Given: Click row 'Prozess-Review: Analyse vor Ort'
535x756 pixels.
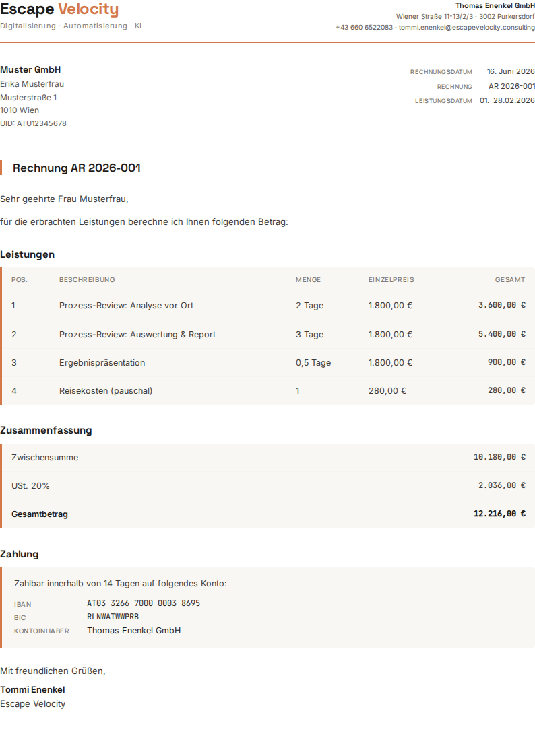Looking at the screenshot, I should [268, 306].
